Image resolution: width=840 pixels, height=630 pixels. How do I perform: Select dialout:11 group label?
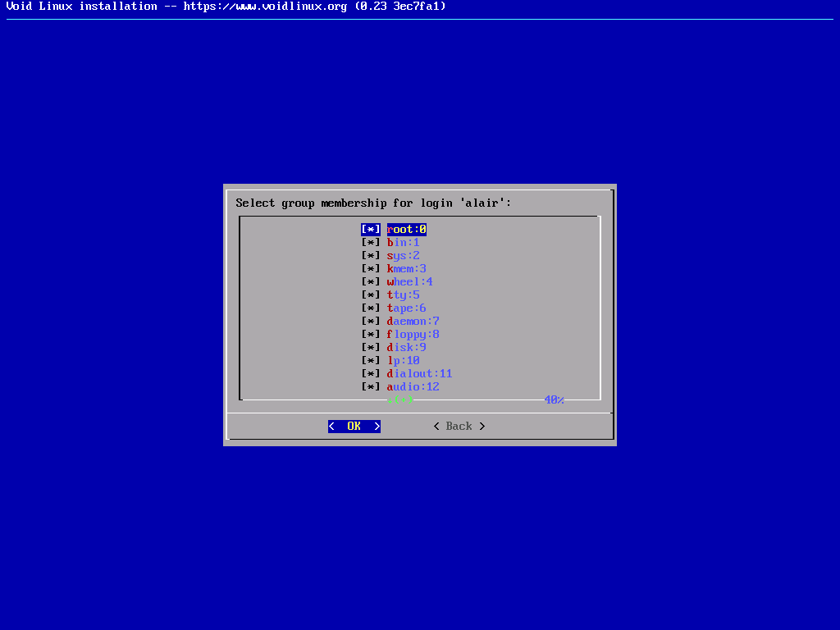point(419,374)
